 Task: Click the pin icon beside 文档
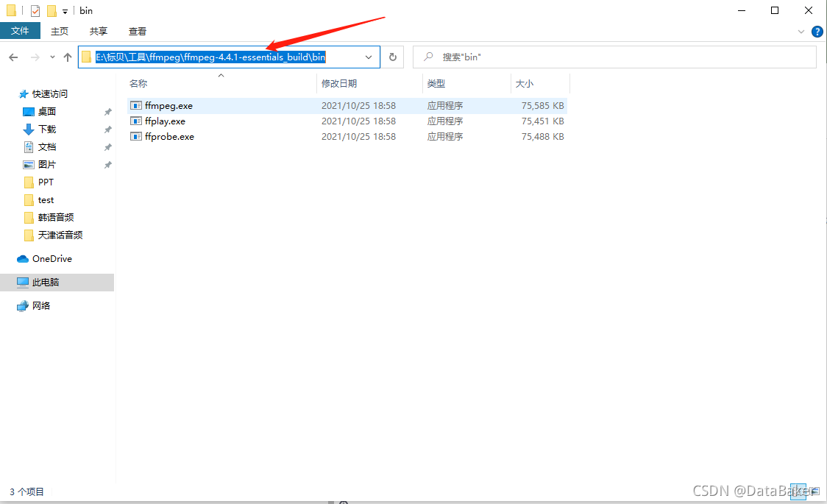pyautogui.click(x=108, y=147)
